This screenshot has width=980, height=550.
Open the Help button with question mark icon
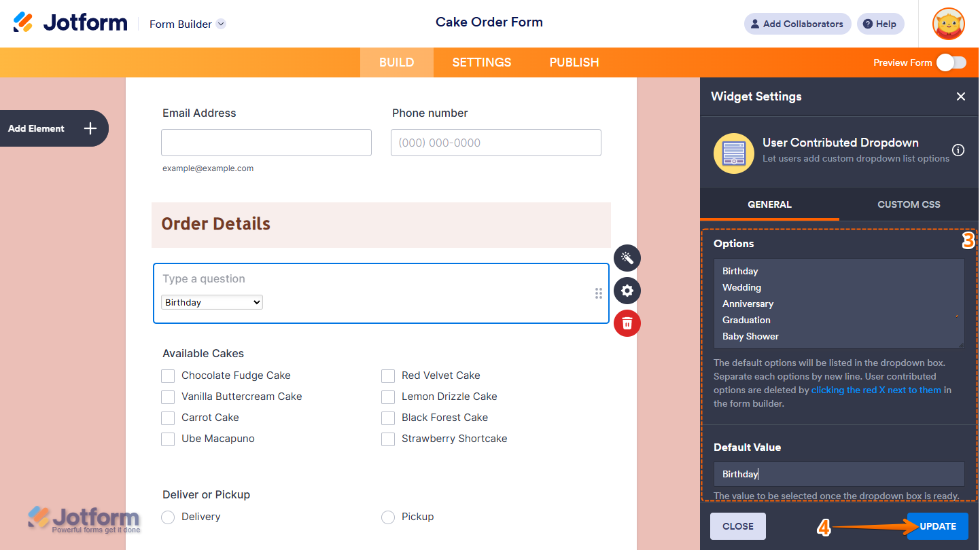coord(880,24)
